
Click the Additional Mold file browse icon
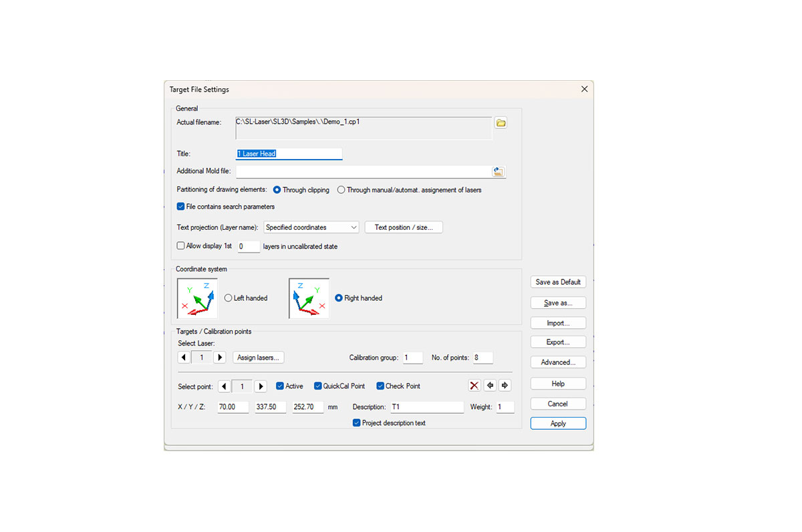point(498,172)
